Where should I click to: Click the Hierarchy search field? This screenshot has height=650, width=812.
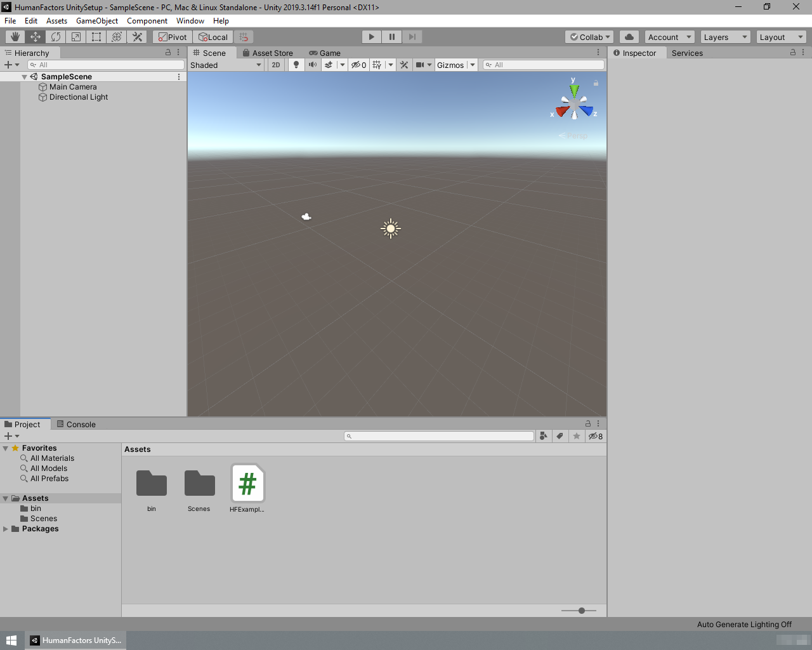pos(106,65)
